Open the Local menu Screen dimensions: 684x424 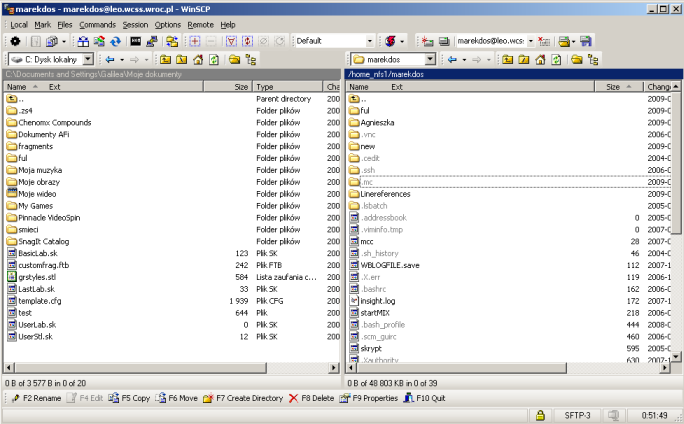[19, 25]
